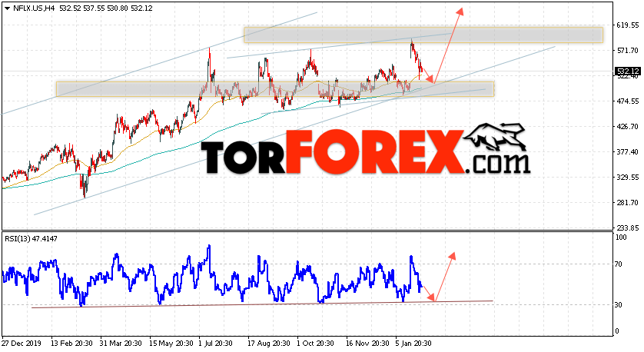Click the 571.70 price axis label
644x352 pixels.
click(628, 51)
